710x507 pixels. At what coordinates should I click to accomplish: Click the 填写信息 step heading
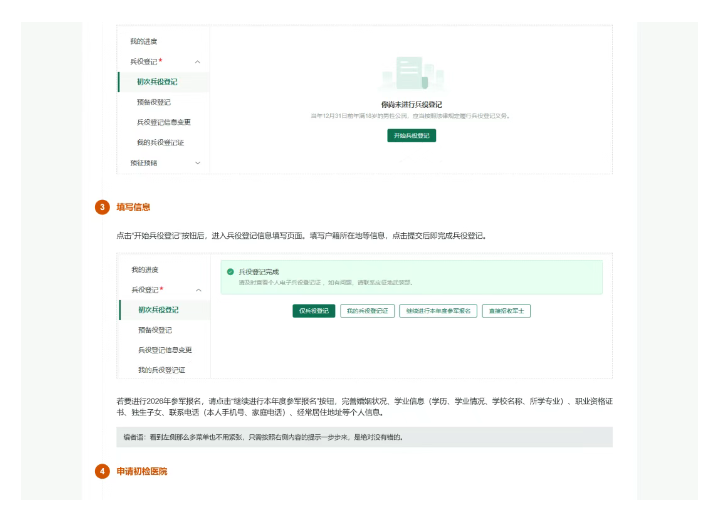133,207
